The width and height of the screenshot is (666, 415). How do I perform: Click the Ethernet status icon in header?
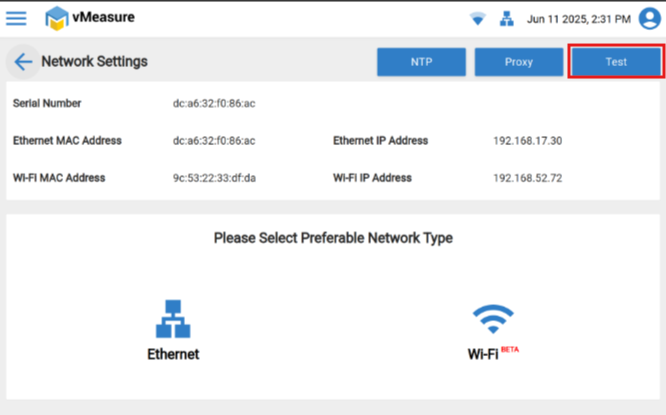(506, 19)
